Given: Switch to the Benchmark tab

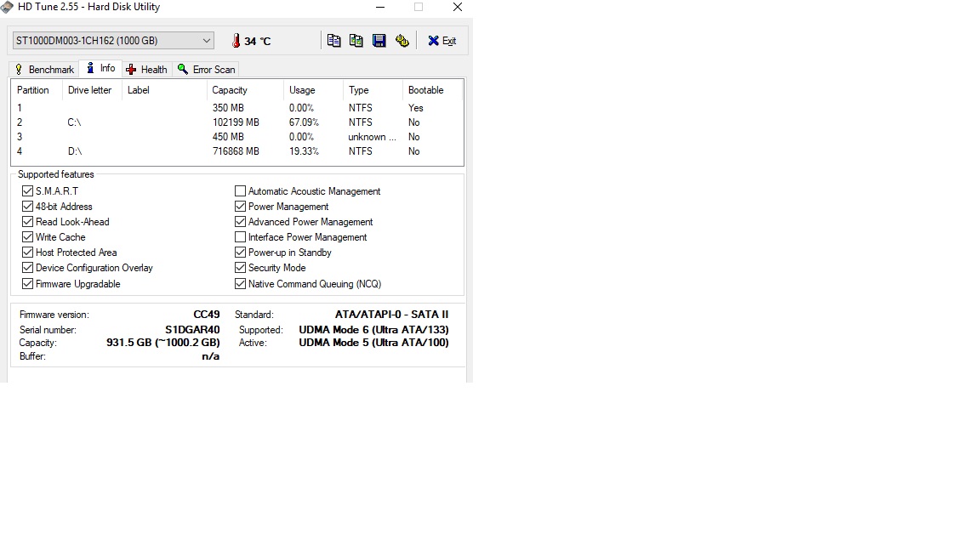Looking at the screenshot, I should (44, 70).
